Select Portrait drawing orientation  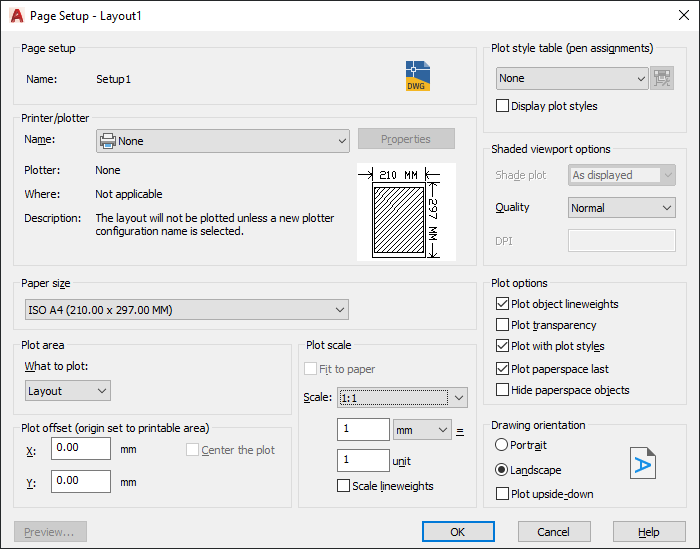[501, 445]
